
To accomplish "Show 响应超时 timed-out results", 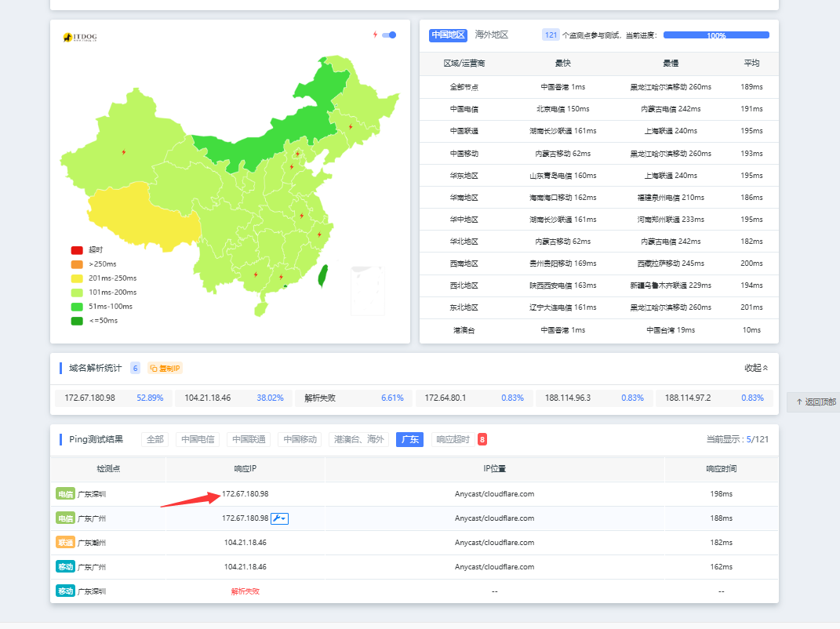I will [x=453, y=439].
